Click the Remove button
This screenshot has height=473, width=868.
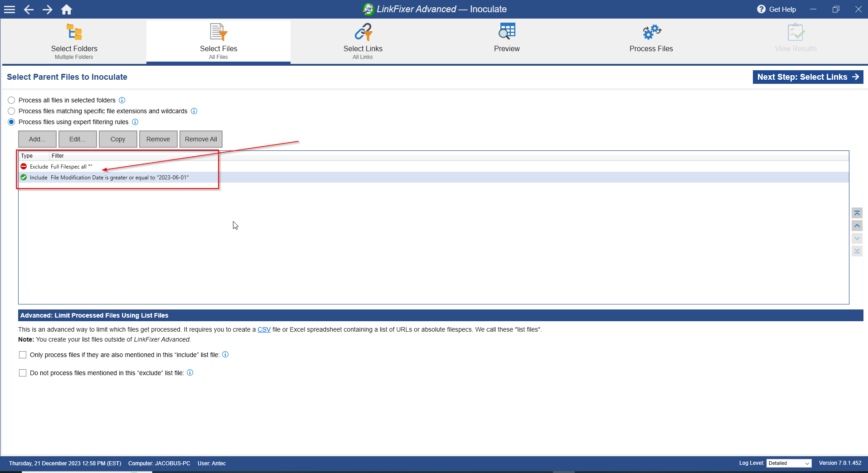coord(158,139)
